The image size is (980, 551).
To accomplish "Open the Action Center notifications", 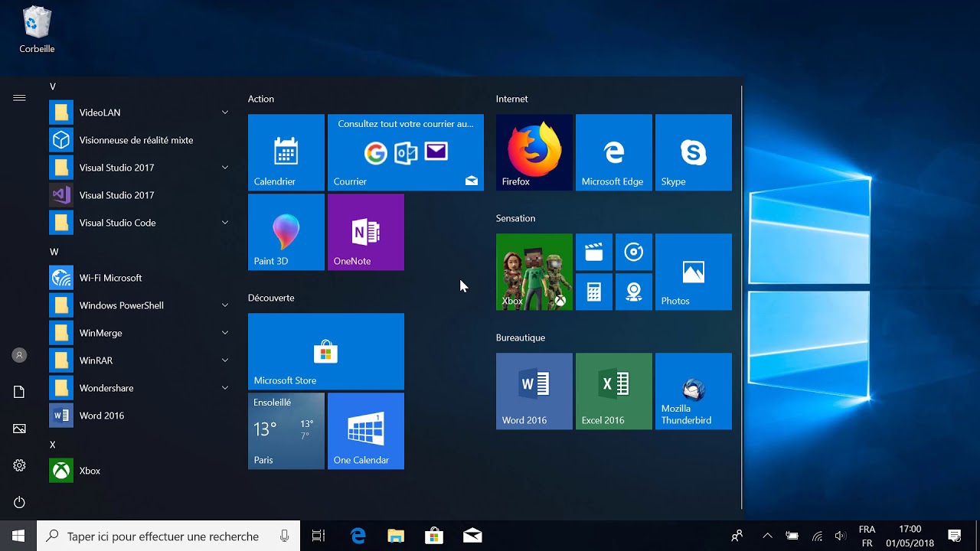I will coord(955,536).
